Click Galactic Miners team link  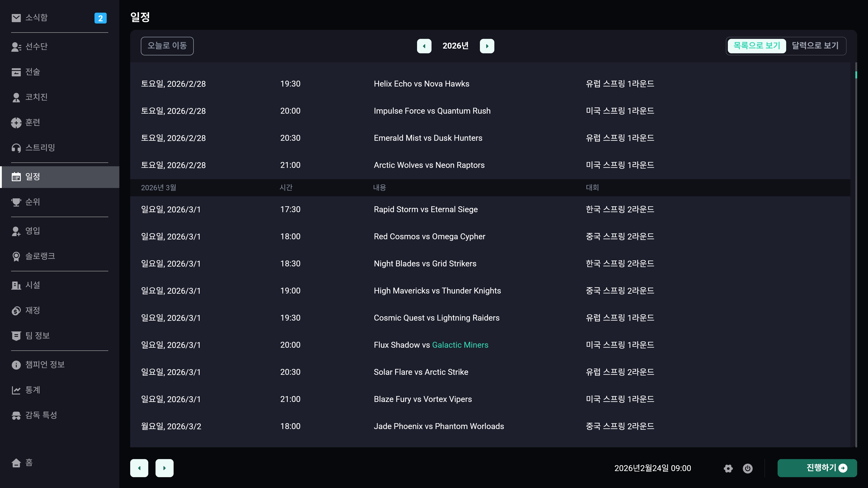[x=460, y=345]
